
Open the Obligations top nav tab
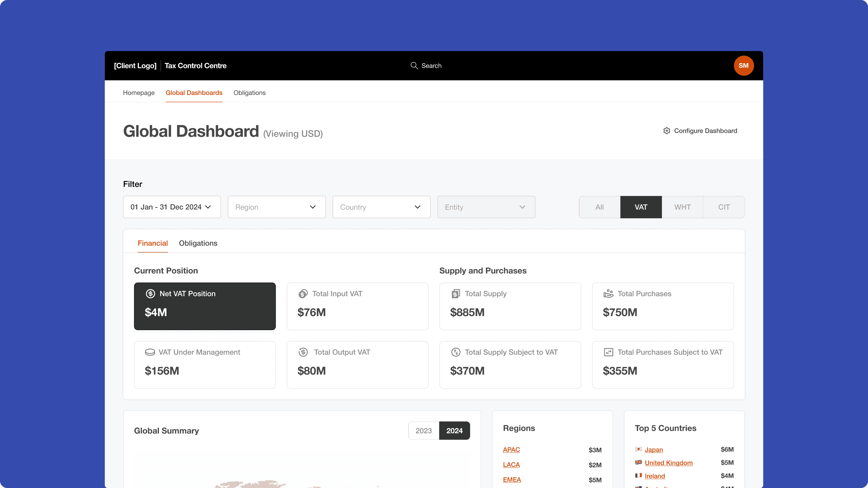tap(249, 93)
